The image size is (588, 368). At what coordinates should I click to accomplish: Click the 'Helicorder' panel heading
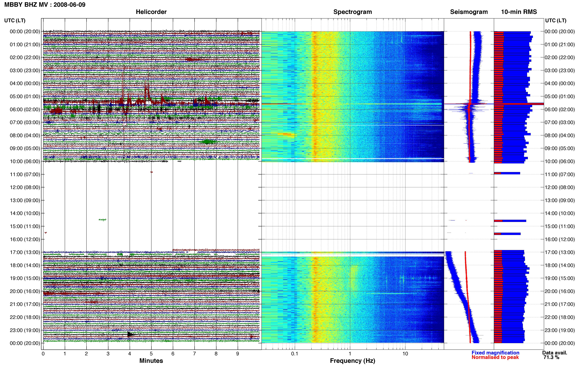point(151,12)
